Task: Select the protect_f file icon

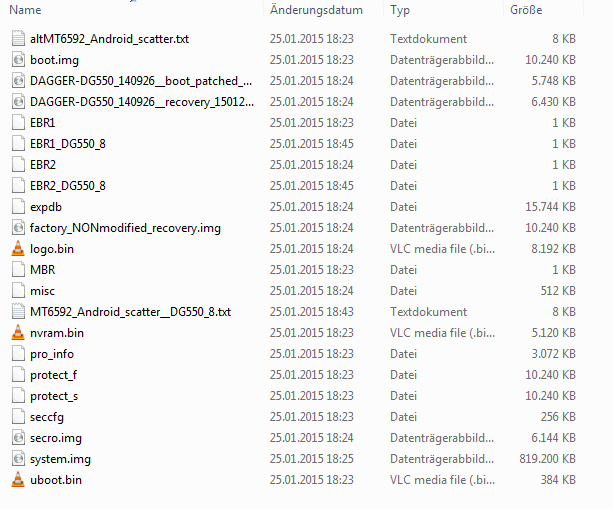Action: (18, 375)
